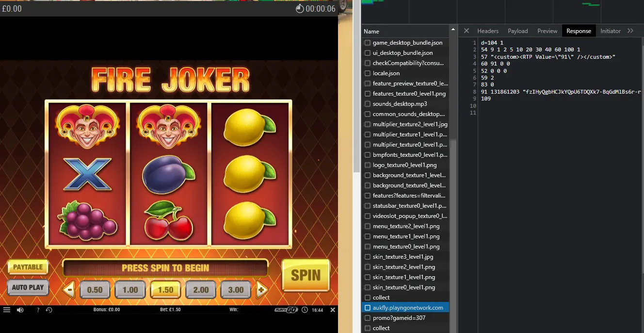Click file icon of multiplier_texture0_level1 row

368,145
